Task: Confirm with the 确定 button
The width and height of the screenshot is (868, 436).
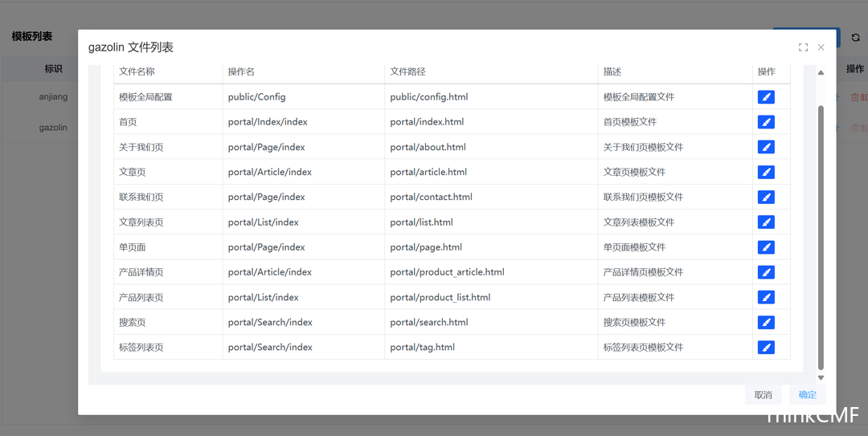Action: (x=807, y=394)
